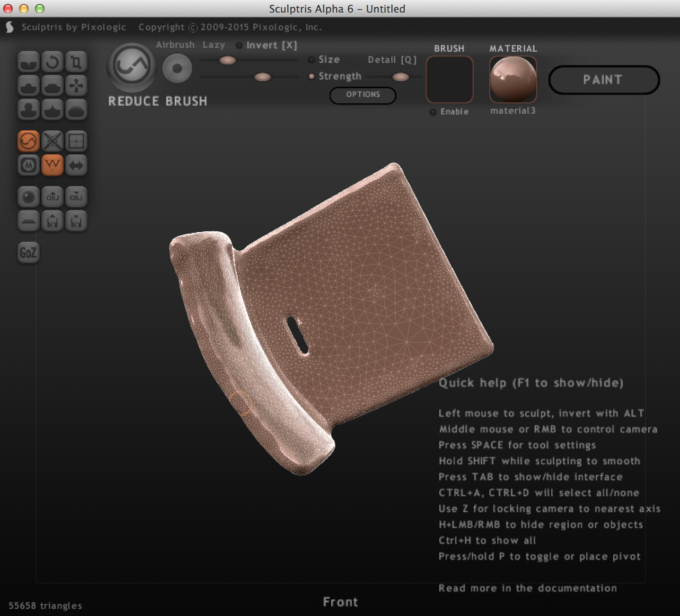Click the 'Front' view label
This screenshot has height=616, width=680.
click(340, 602)
